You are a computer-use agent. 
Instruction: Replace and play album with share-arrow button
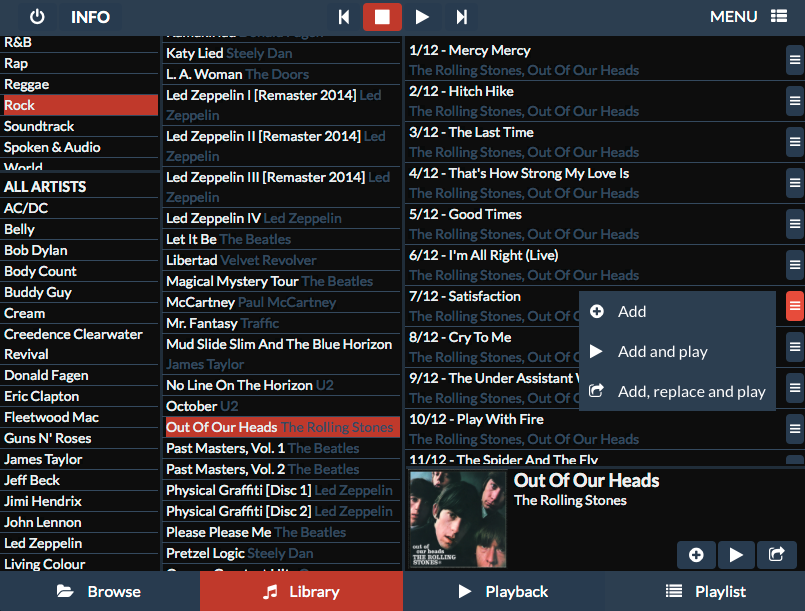click(776, 555)
